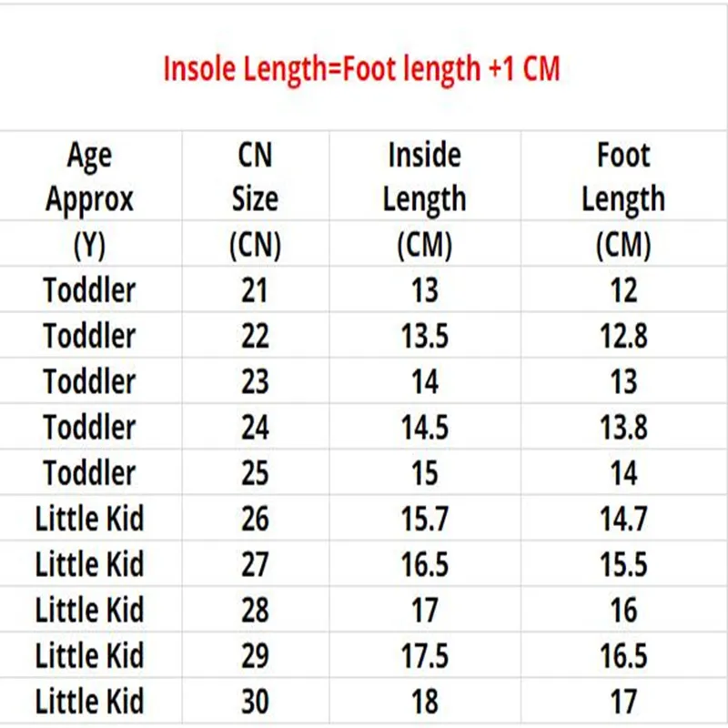Click the Age Approx column header
Image resolution: width=728 pixels, height=728 pixels.
tap(89, 199)
